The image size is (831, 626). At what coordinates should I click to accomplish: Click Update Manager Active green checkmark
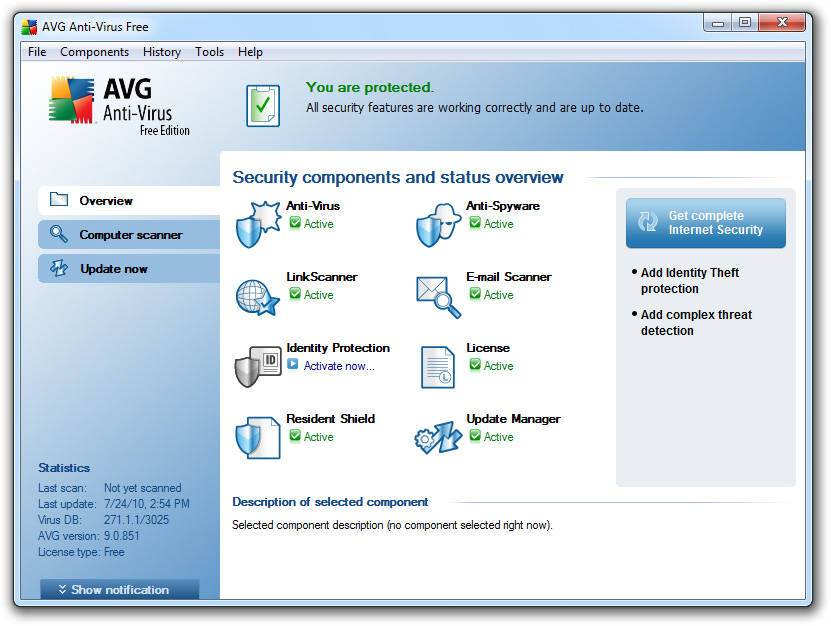475,436
